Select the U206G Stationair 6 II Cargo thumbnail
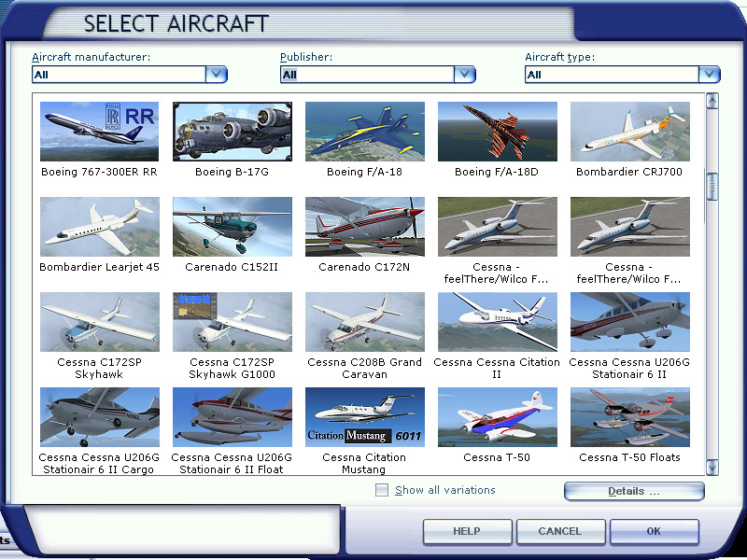 tap(99, 417)
